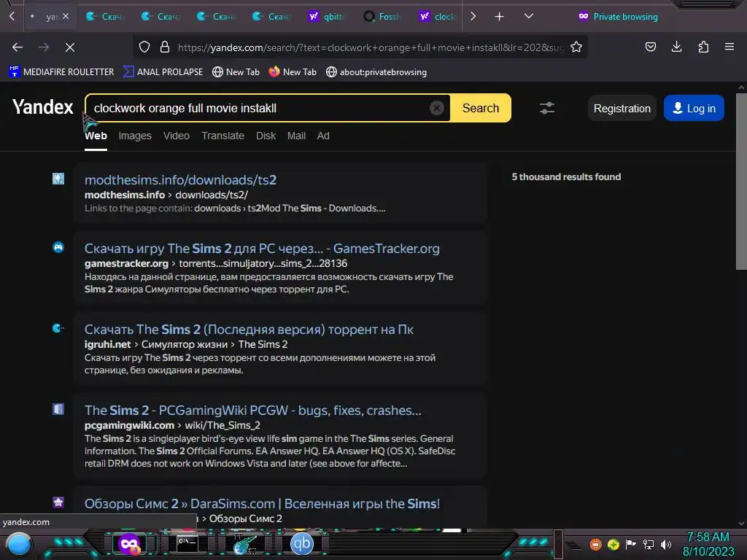Open the search settings sliders icon

pos(547,108)
